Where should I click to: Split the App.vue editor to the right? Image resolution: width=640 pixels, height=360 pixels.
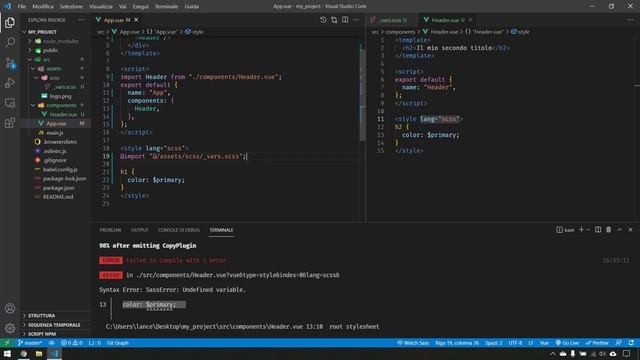(x=345, y=20)
